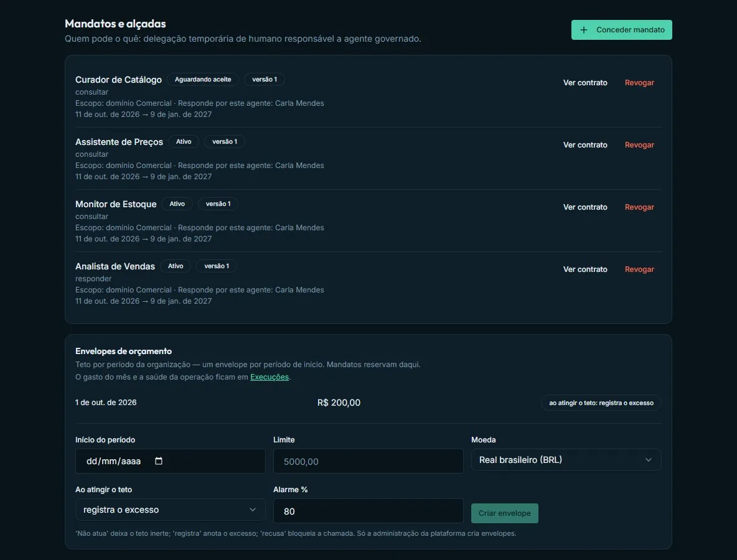Click the R$ 200,00 envelope amount
Screen dimensions: 737x560
pyautogui.click(x=339, y=403)
